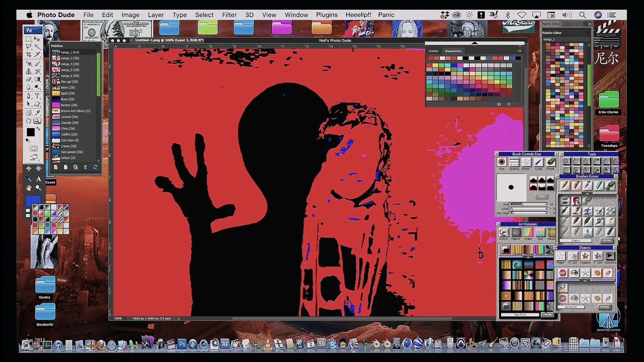The width and height of the screenshot is (644, 362).
Task: Select the Clone Stamp tool
Action: point(28,71)
